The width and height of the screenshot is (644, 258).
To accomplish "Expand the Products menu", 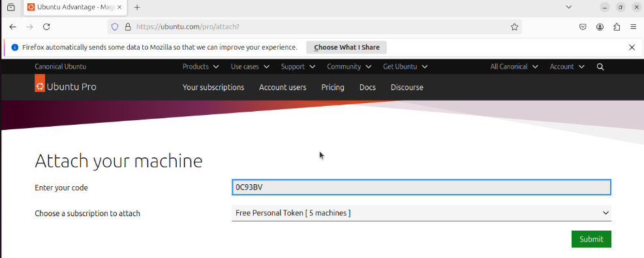I will [x=200, y=67].
